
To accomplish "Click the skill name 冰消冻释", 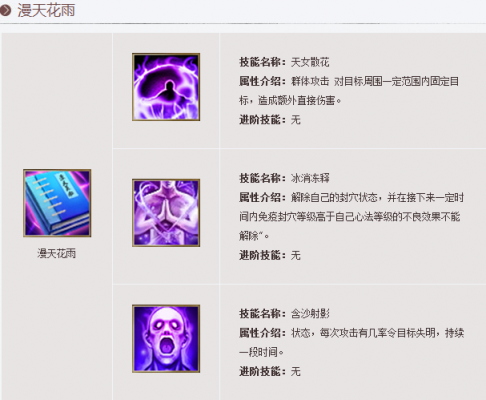I will coord(310,178).
